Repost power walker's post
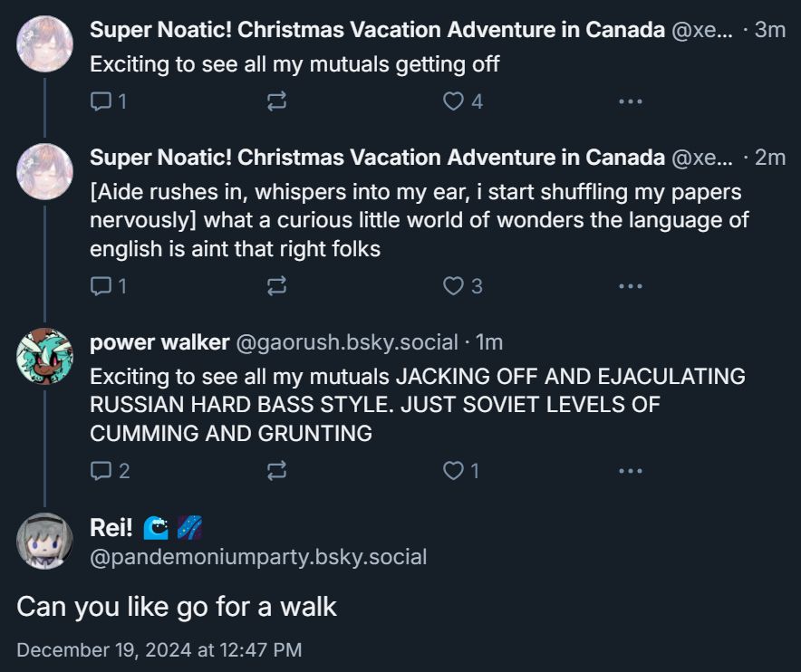The width and height of the screenshot is (801, 672). 277,471
